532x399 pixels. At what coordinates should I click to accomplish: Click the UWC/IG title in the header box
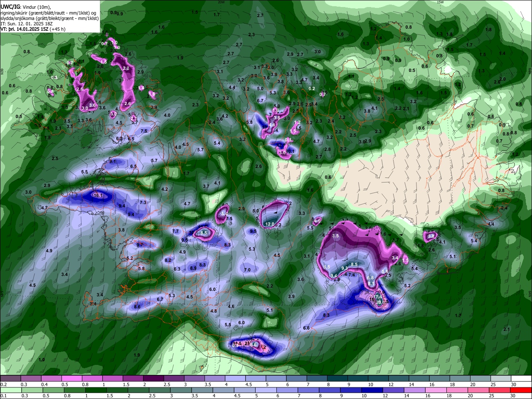coord(10,7)
